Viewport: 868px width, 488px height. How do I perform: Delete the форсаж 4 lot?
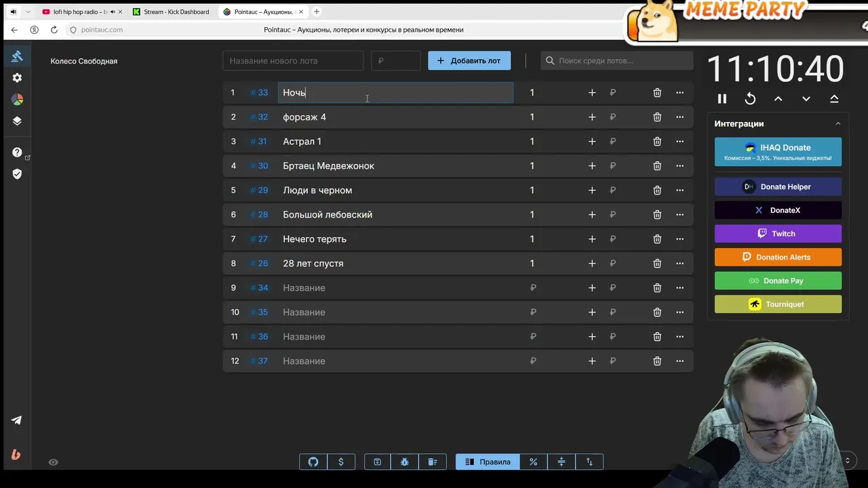657,117
